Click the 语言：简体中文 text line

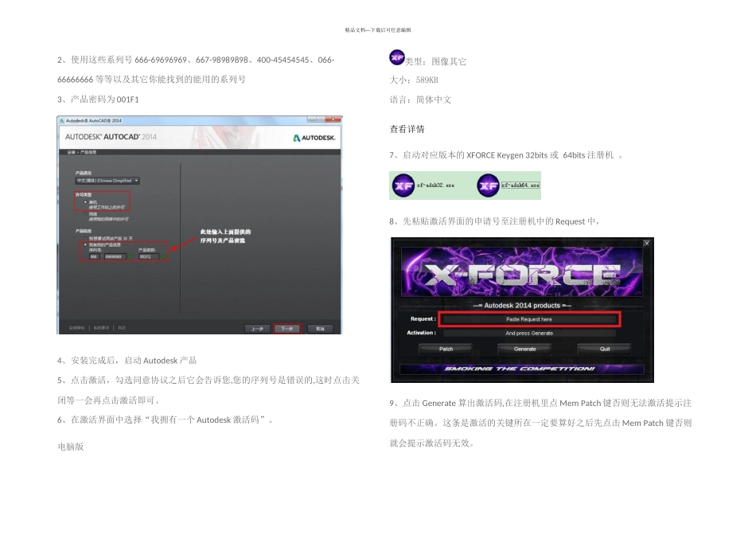point(420,100)
